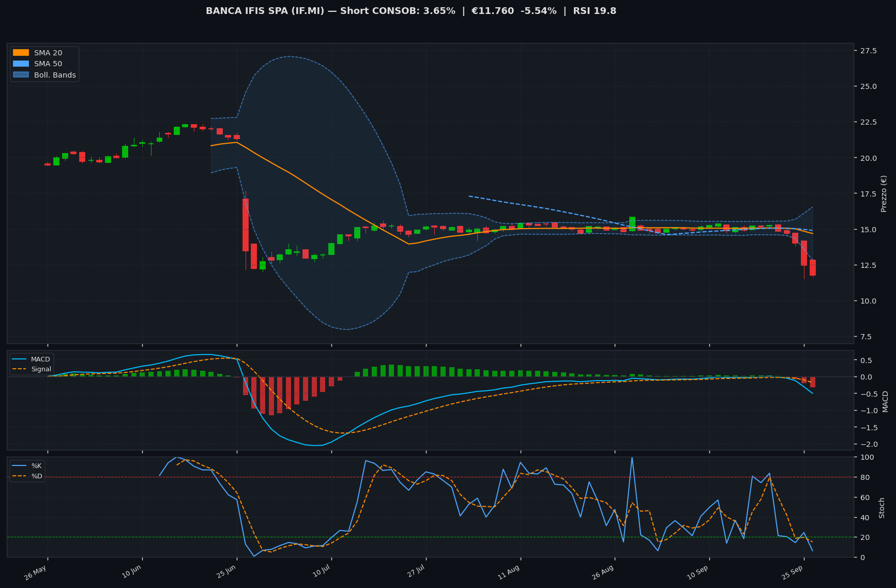Click the 7.5 price axis tick
Image resolution: width=896 pixels, height=588 pixels.
[866, 337]
